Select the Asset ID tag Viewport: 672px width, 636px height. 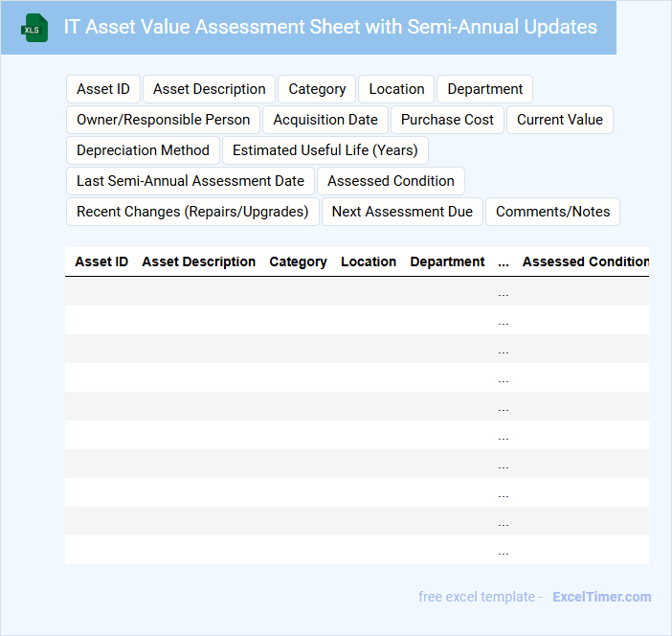pos(103,89)
